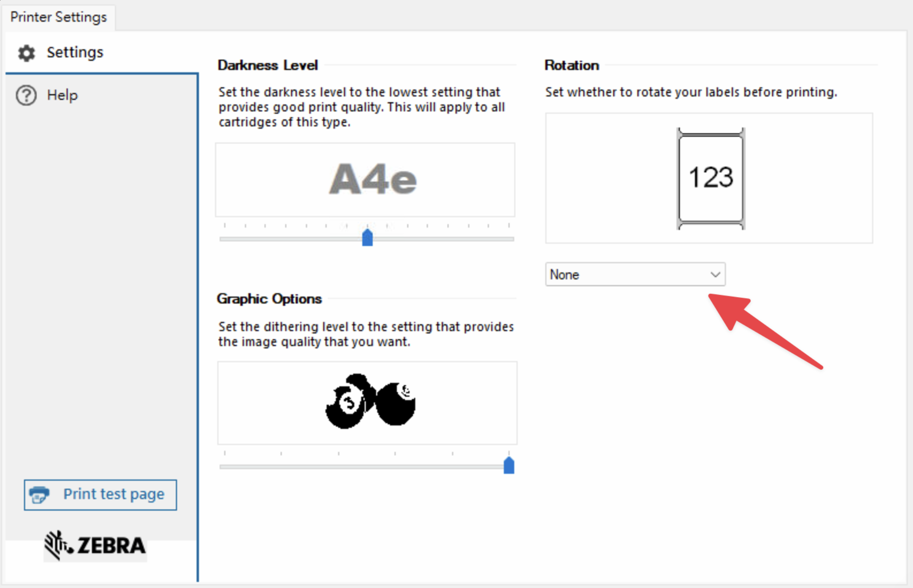This screenshot has width=913, height=588.
Task: Select Settings in the sidebar
Action: click(74, 52)
